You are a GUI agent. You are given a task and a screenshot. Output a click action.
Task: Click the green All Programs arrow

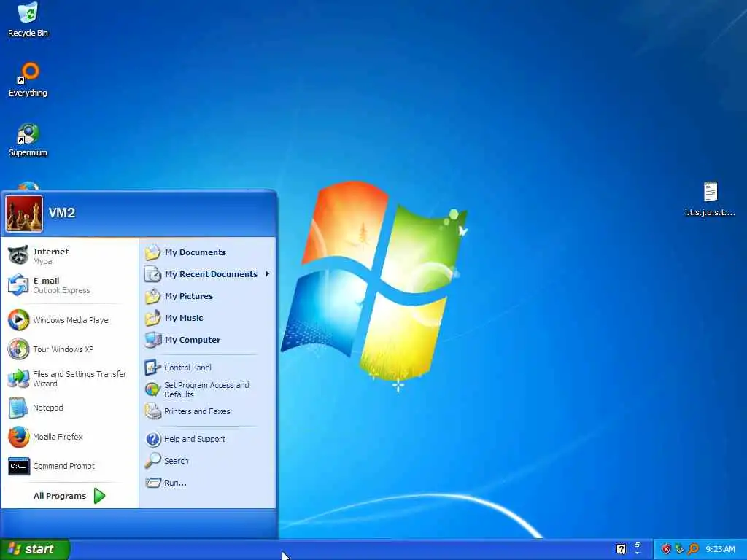[99, 496]
